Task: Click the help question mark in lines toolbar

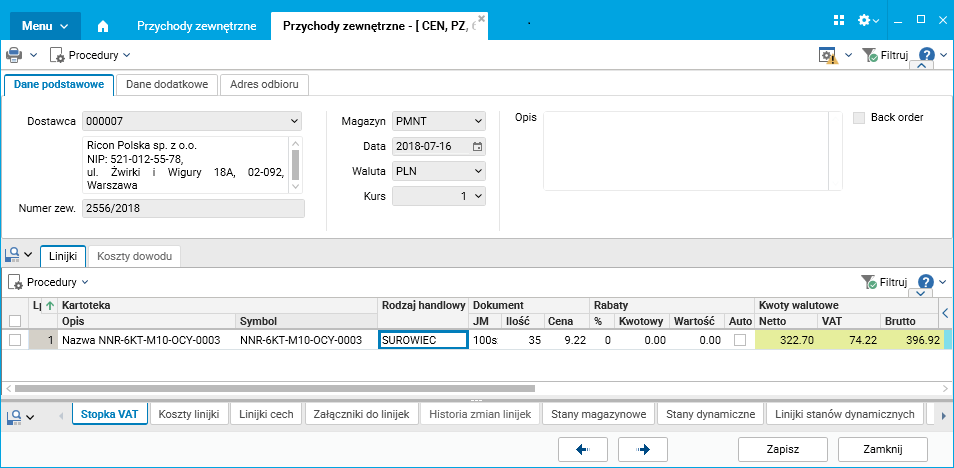Action: 926,282
